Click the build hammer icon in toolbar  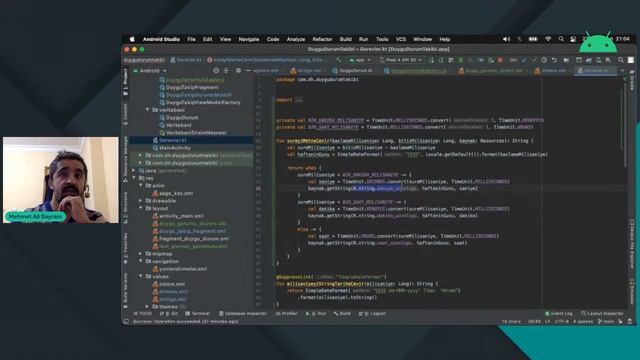click(x=338, y=60)
